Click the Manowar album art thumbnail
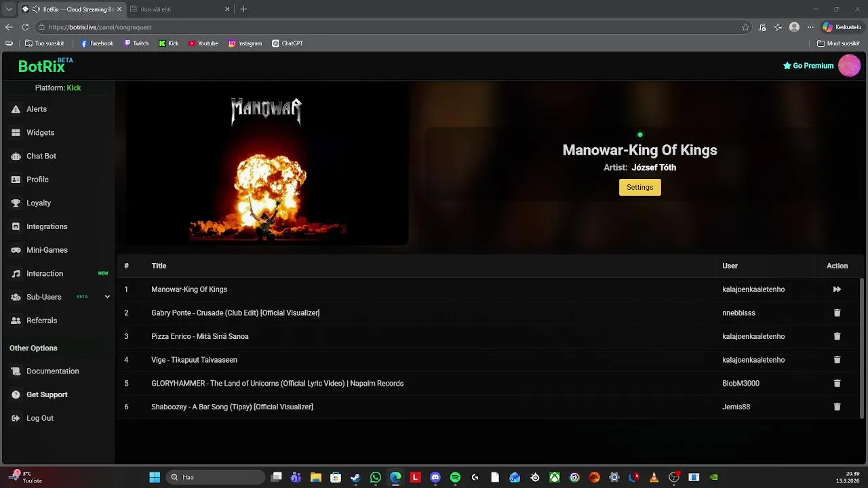868x488 pixels. 267,163
